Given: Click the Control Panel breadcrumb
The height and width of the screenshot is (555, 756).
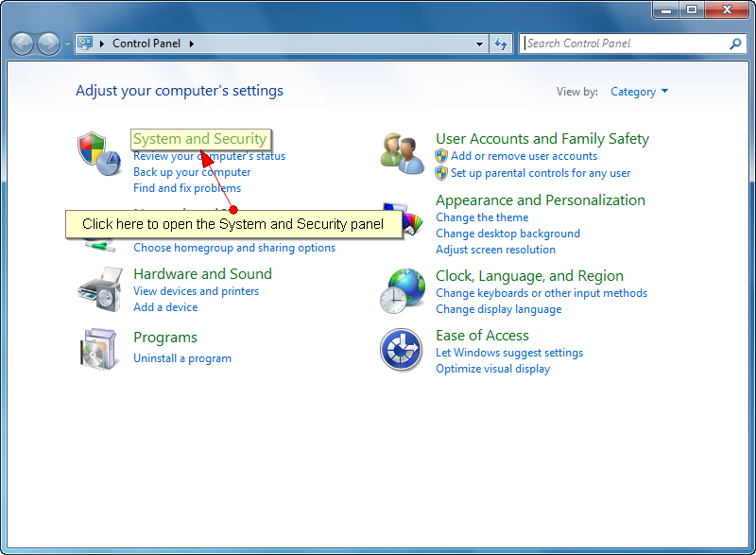Looking at the screenshot, I should [146, 43].
